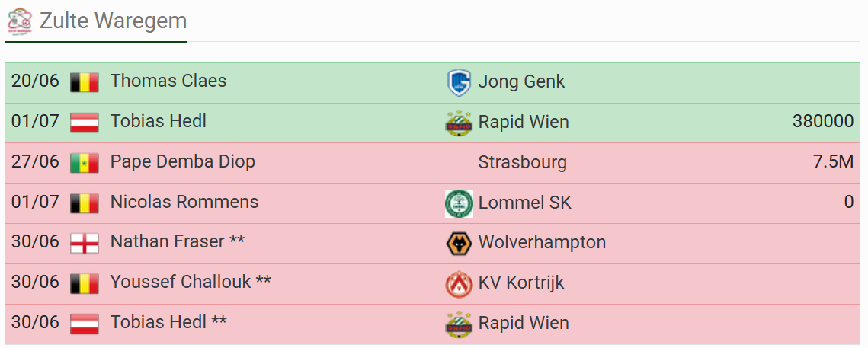Click the Zulte Waregem club crest

tap(19, 21)
